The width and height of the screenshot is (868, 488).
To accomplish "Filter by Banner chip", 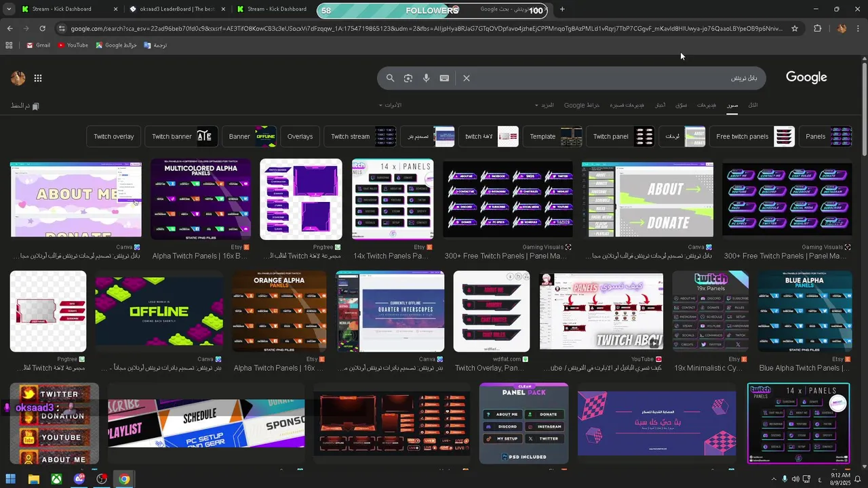I will (x=249, y=136).
